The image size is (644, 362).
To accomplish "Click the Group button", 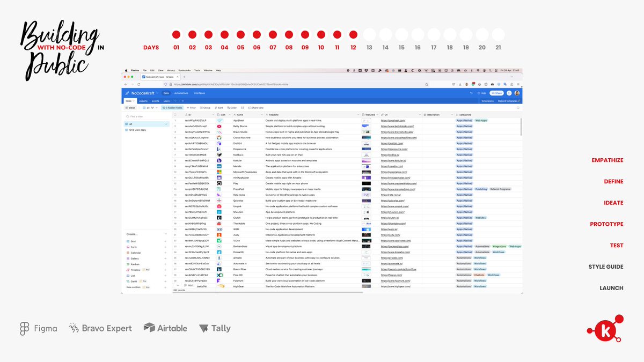I will tap(205, 108).
